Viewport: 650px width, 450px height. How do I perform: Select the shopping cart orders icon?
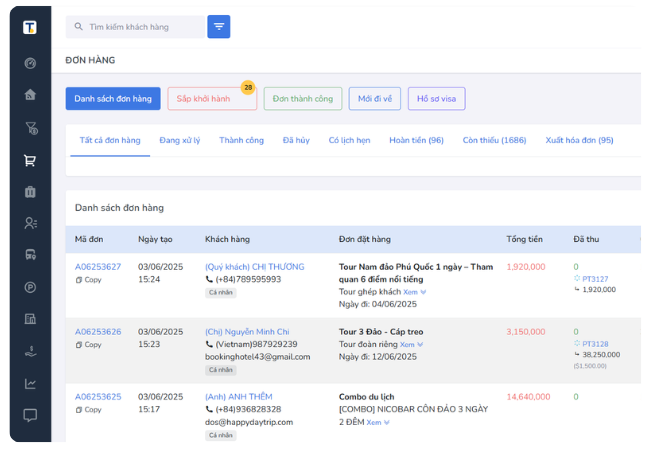30,160
